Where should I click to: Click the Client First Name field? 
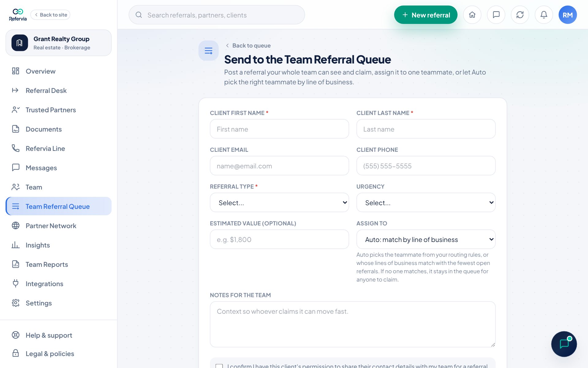pos(279,129)
